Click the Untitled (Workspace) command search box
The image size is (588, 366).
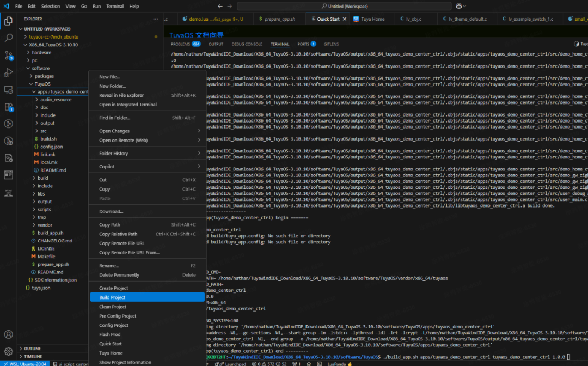point(344,6)
